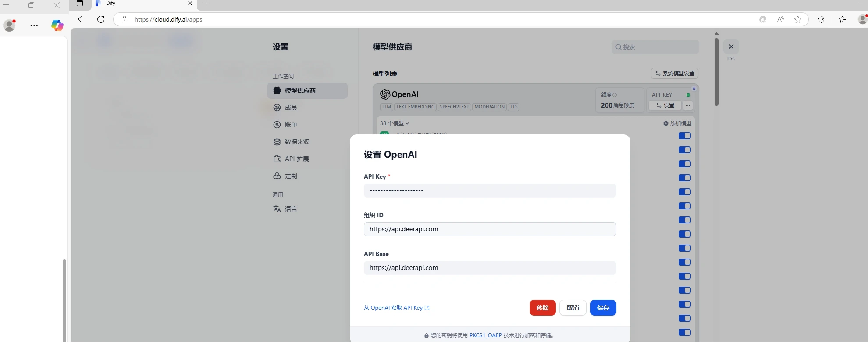Open the API 扩展 settings section

[x=307, y=159]
